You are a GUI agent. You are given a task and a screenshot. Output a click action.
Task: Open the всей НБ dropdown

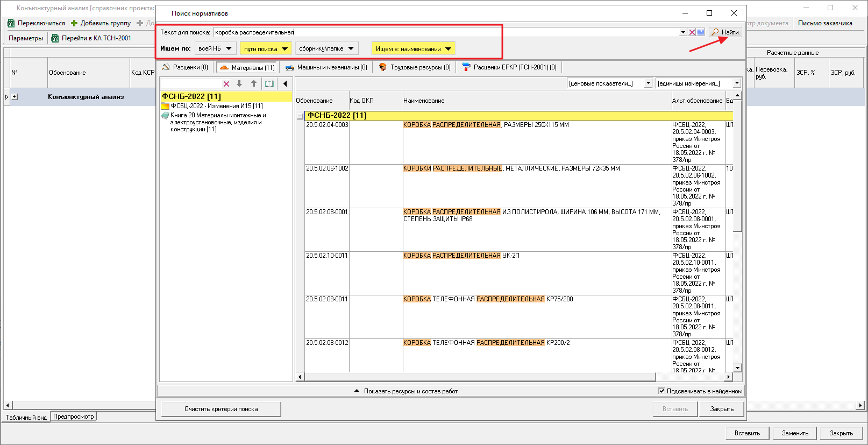tap(215, 48)
